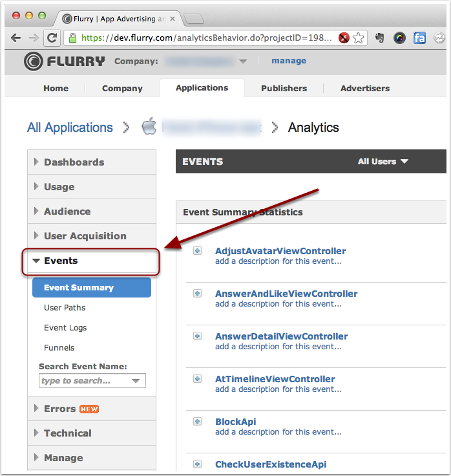Expand plus icon beside AdjustAvatarViewController

tap(198, 251)
